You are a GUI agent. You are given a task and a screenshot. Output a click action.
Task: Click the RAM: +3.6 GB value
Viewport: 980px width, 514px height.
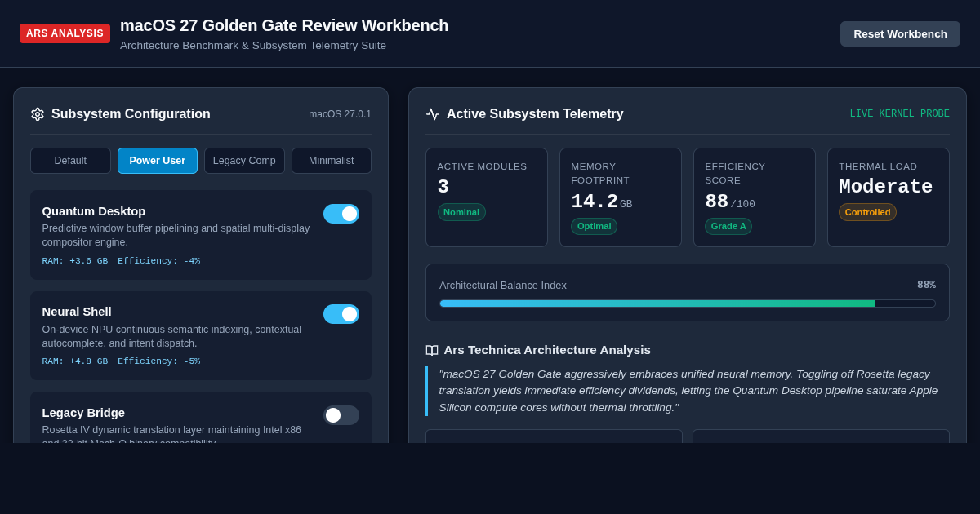click(75, 261)
